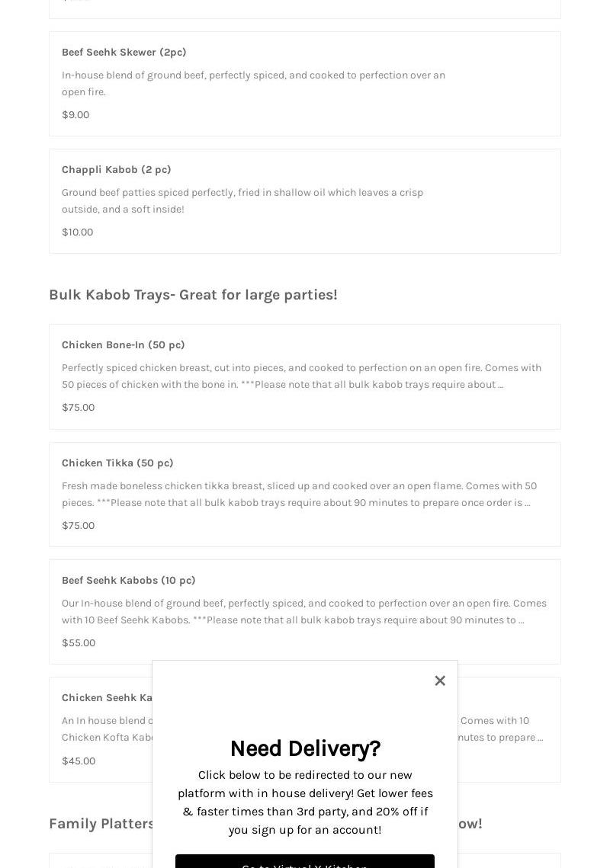Click the Go to Virtual Kitchen button
This screenshot has width=610, height=868.
pos(305,862)
